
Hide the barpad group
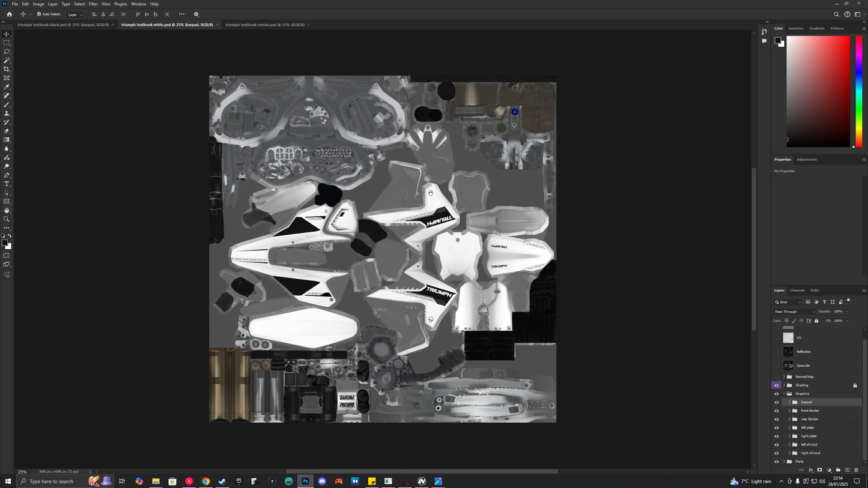[776, 402]
